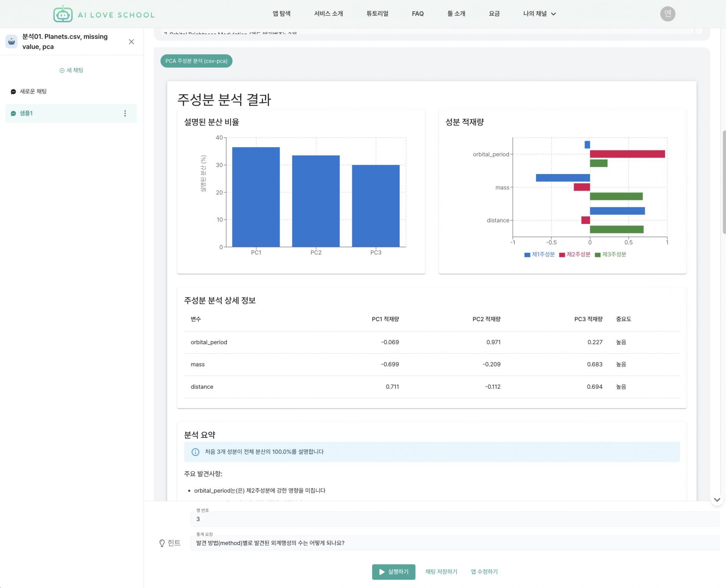Click the 100.0% variance summary notice

click(431, 452)
